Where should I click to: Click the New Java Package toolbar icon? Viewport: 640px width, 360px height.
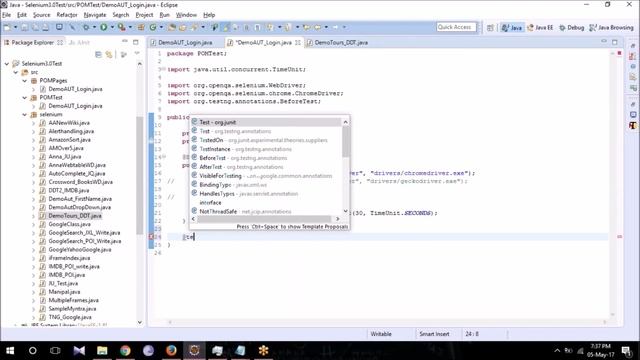[141, 27]
